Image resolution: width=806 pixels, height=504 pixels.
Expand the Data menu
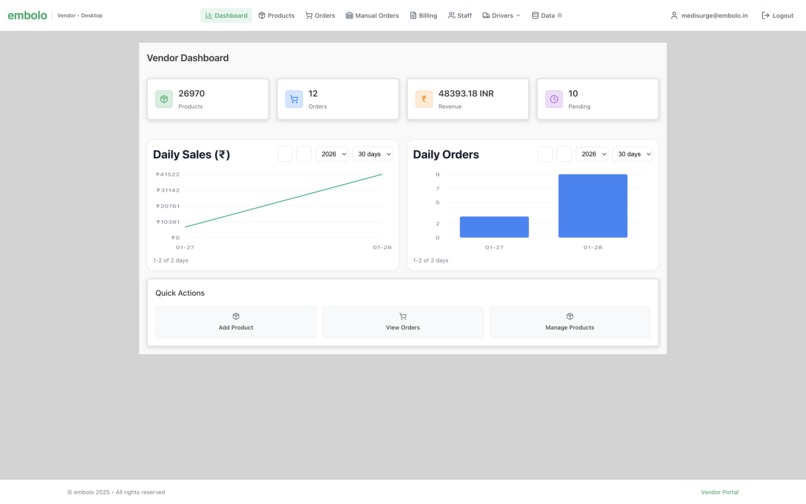click(x=546, y=15)
